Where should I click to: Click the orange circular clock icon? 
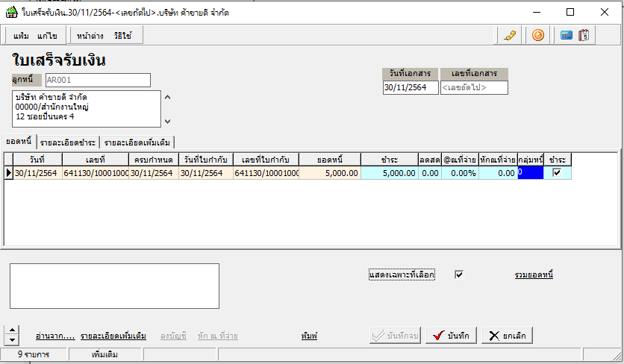tap(537, 35)
